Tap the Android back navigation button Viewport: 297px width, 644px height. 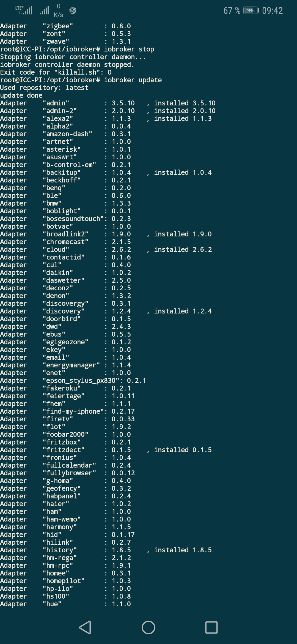coord(85,627)
